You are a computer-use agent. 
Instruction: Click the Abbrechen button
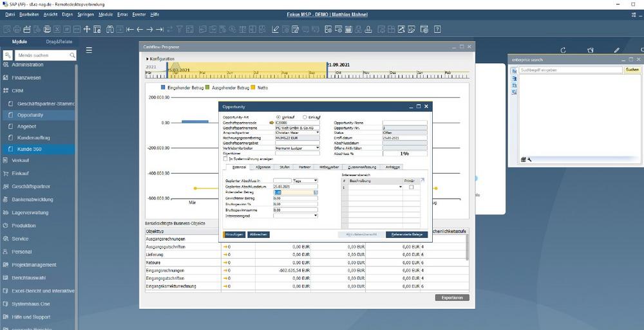tap(258, 235)
